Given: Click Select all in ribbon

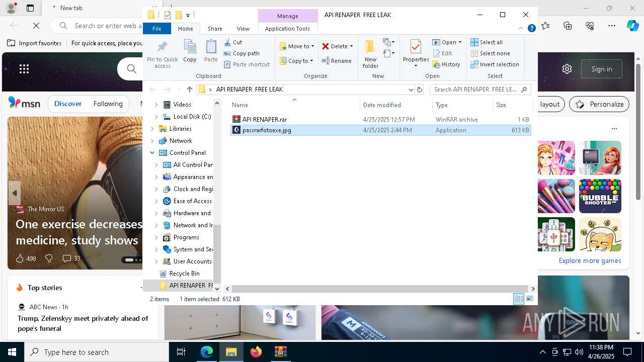Looking at the screenshot, I should click(x=487, y=42).
